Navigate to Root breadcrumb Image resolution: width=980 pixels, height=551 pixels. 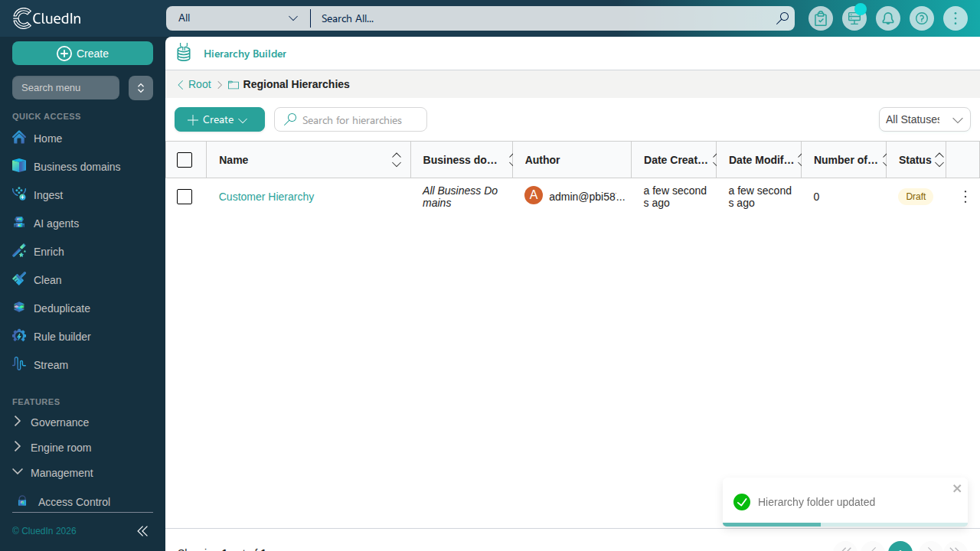coord(200,84)
